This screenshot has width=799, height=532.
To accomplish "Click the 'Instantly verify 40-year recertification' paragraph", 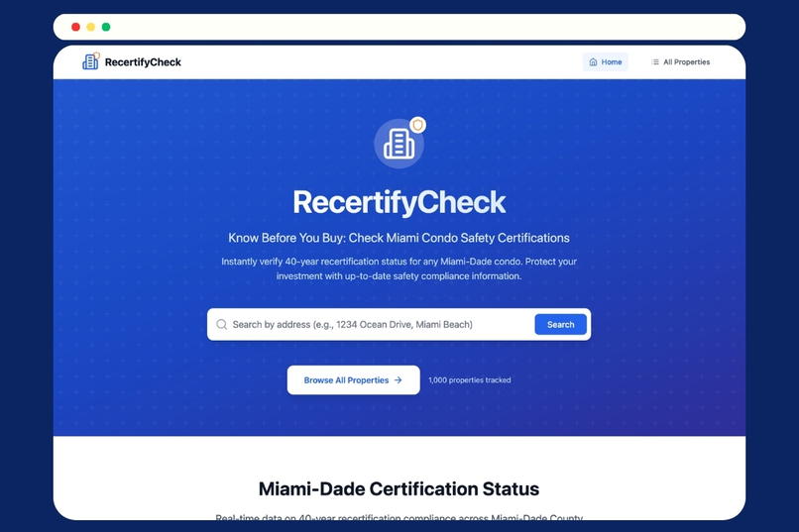I will click(x=399, y=268).
